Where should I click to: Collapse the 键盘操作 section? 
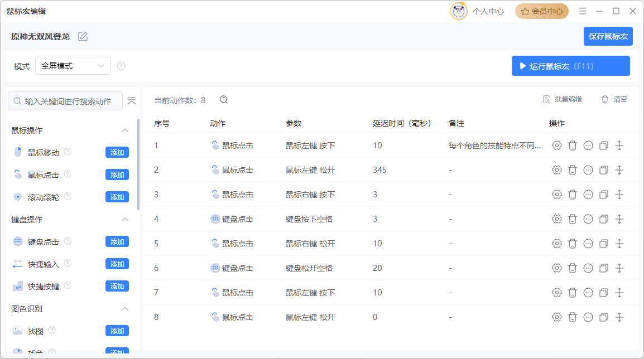tap(125, 220)
